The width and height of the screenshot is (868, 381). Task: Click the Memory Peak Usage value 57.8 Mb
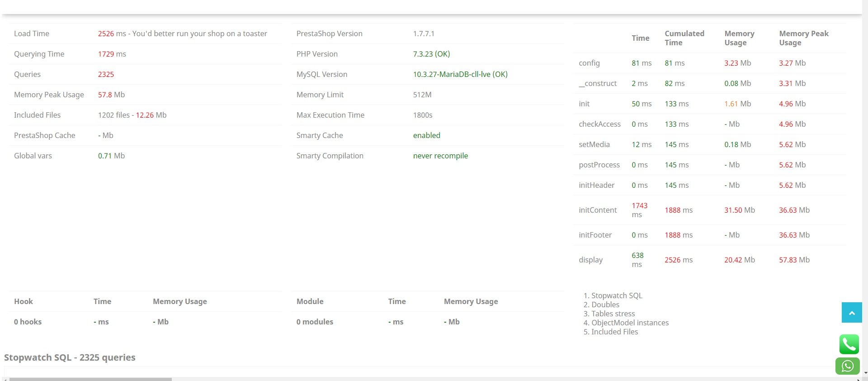112,95
